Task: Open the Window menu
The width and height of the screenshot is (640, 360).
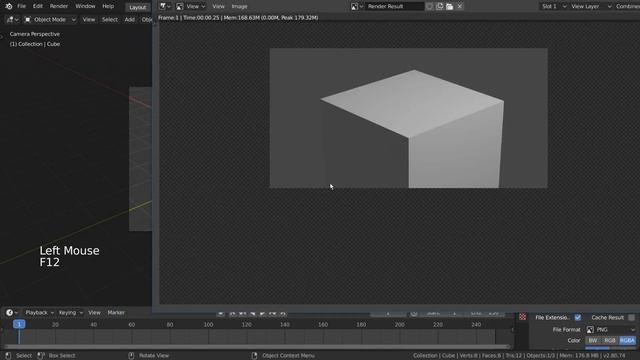Action: [x=85, y=6]
